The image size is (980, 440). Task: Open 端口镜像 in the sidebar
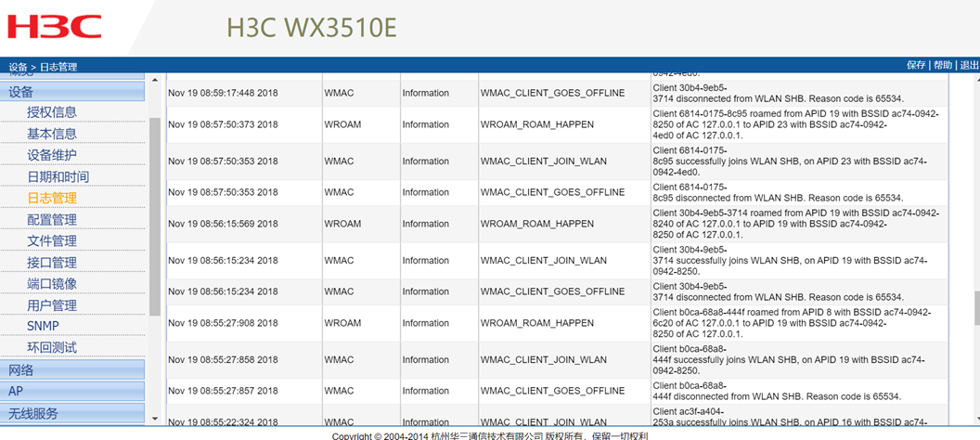coord(52,283)
